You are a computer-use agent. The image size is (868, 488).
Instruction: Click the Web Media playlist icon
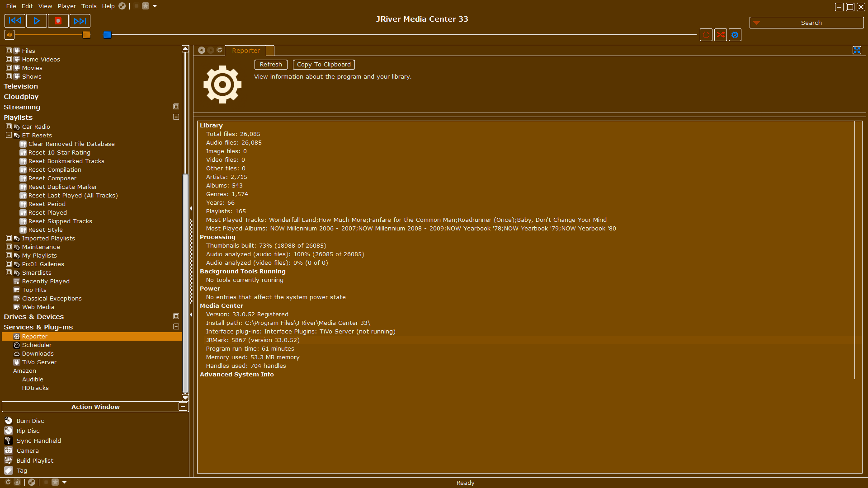(17, 307)
